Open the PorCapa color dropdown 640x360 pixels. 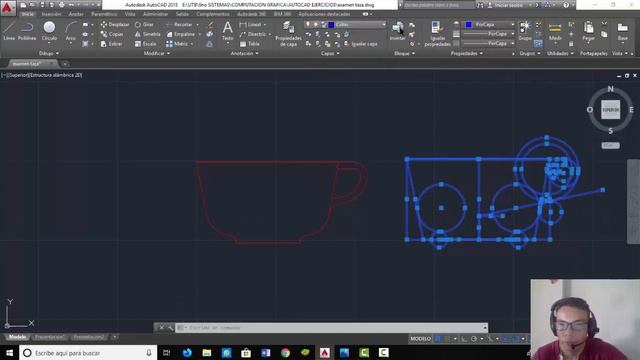(489, 24)
